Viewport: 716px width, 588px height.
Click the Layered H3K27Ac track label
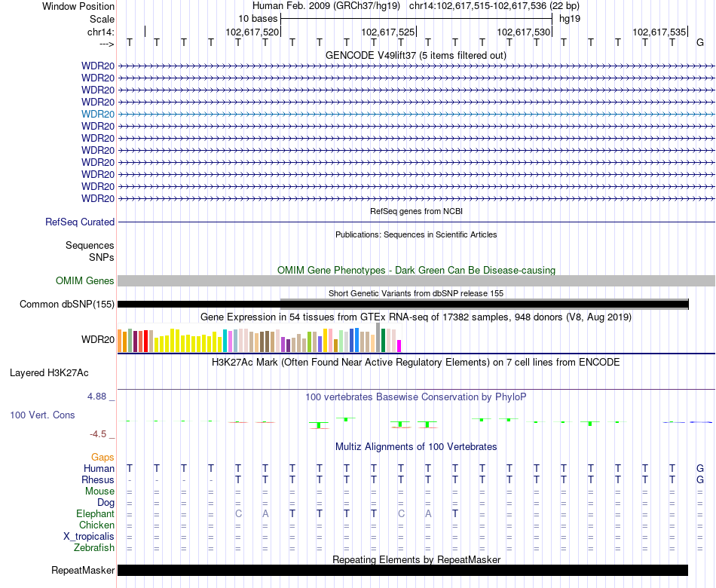[49, 373]
